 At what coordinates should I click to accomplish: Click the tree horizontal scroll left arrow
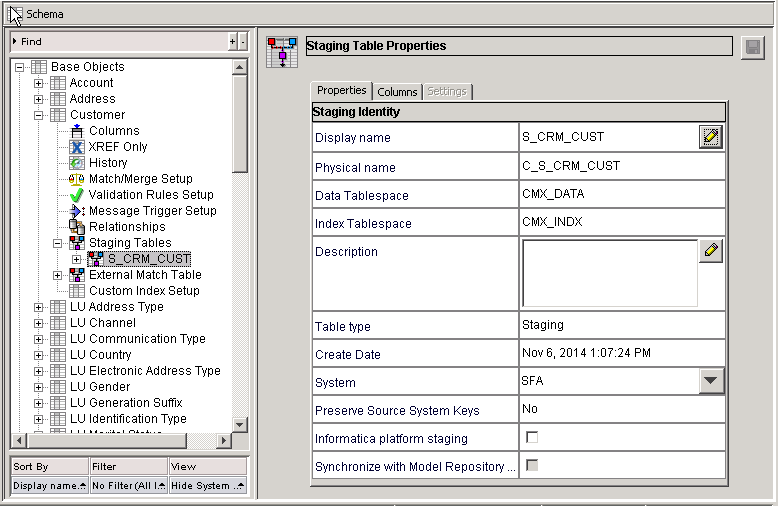(19, 440)
